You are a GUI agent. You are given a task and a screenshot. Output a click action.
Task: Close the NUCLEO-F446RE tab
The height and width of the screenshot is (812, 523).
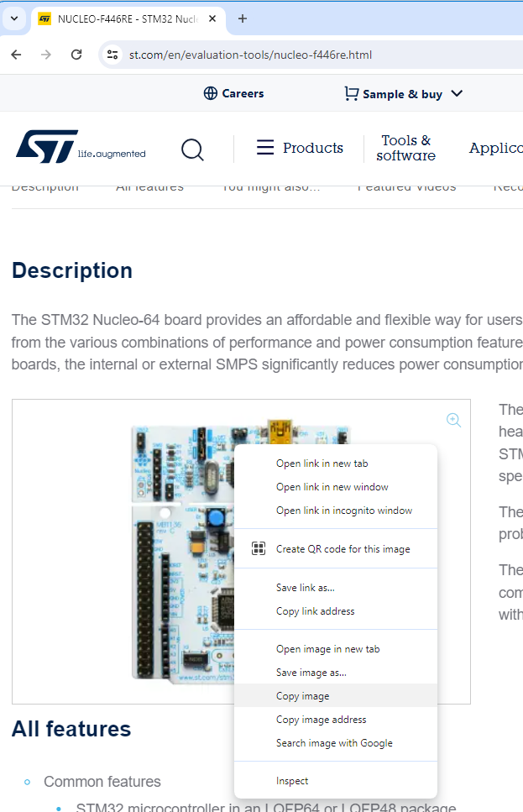pyautogui.click(x=212, y=18)
